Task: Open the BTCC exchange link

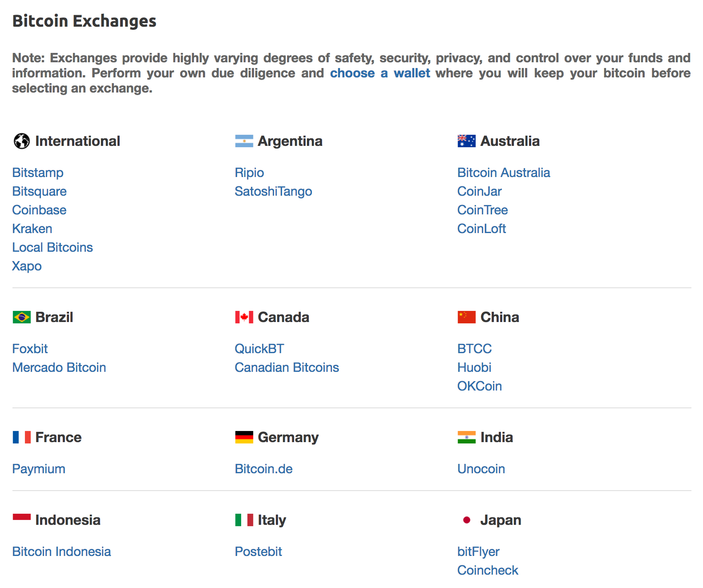Action: [x=475, y=349]
